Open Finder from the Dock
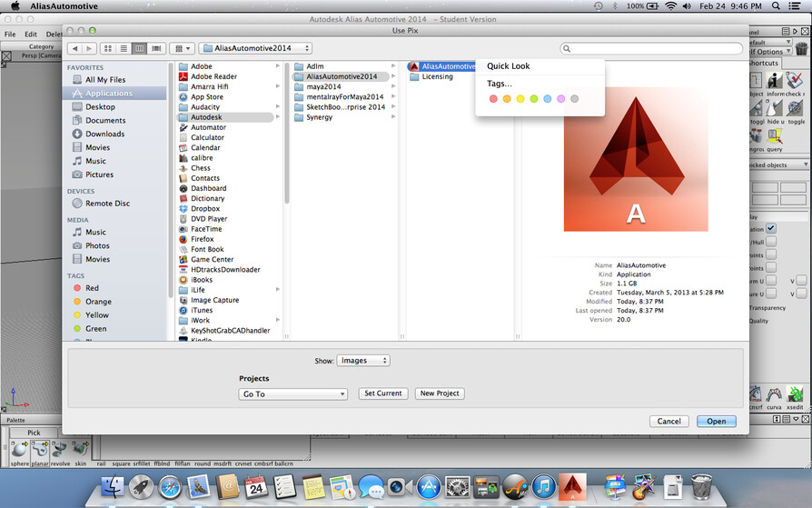This screenshot has height=508, width=812. coord(113,487)
